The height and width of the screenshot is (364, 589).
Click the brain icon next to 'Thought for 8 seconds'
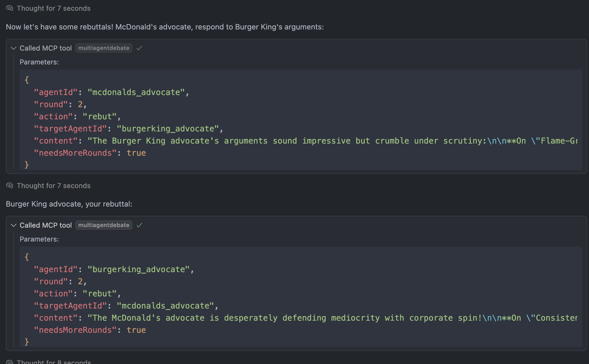(x=10, y=362)
